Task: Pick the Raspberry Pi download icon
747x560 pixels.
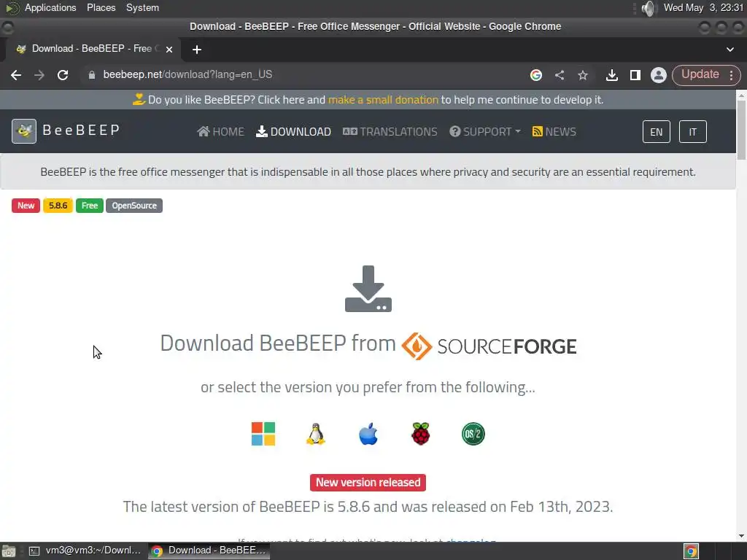Action: [x=421, y=434]
